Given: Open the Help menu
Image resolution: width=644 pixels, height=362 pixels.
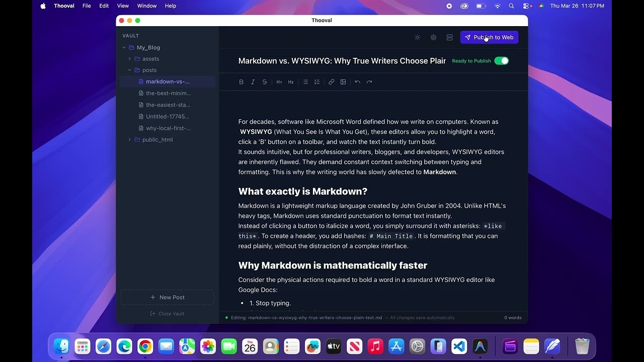Looking at the screenshot, I should pyautogui.click(x=171, y=6).
